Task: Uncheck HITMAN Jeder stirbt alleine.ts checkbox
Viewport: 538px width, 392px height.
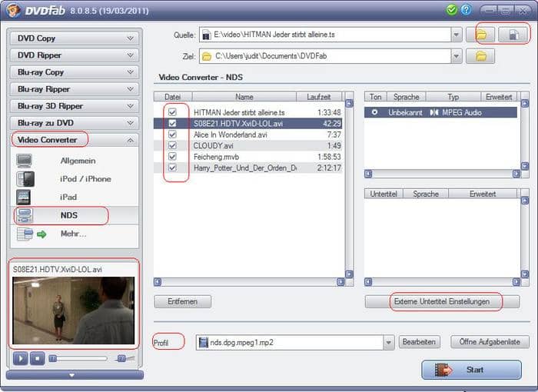Action: pyautogui.click(x=172, y=112)
